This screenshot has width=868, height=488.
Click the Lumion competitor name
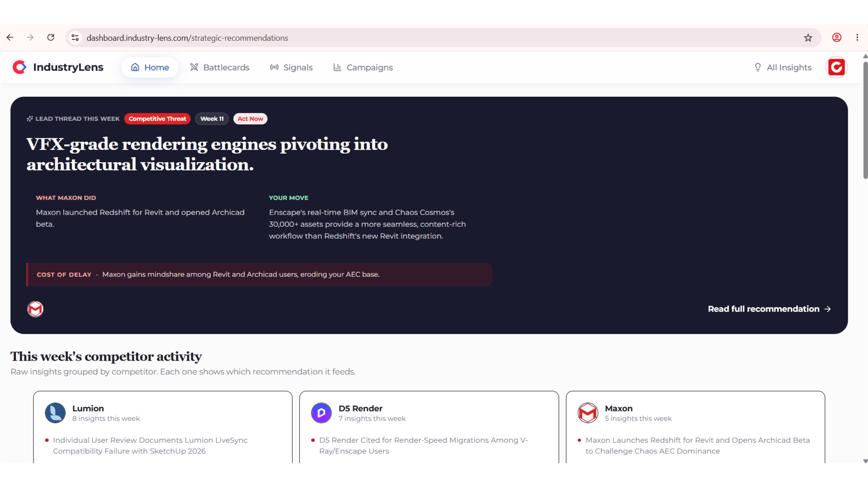[88, 408]
